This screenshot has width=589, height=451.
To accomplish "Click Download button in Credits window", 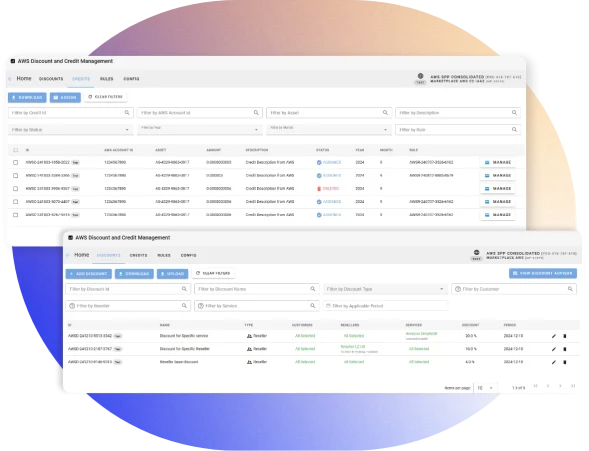I will point(27,98).
